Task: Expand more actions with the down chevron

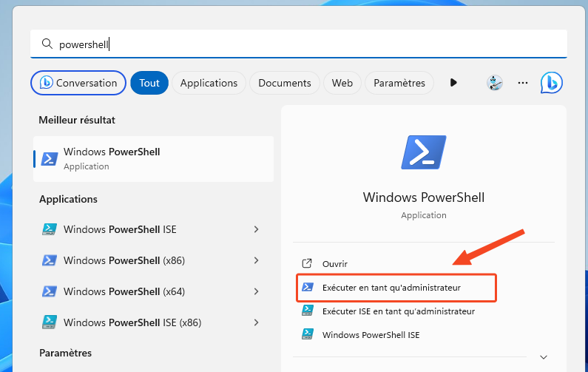Action: 544,356
